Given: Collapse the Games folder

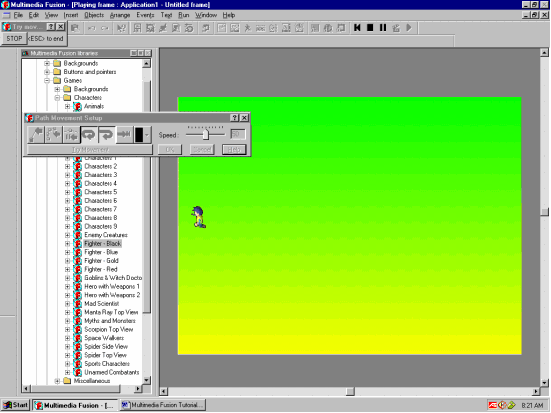Looking at the screenshot, I should pyautogui.click(x=47, y=80).
